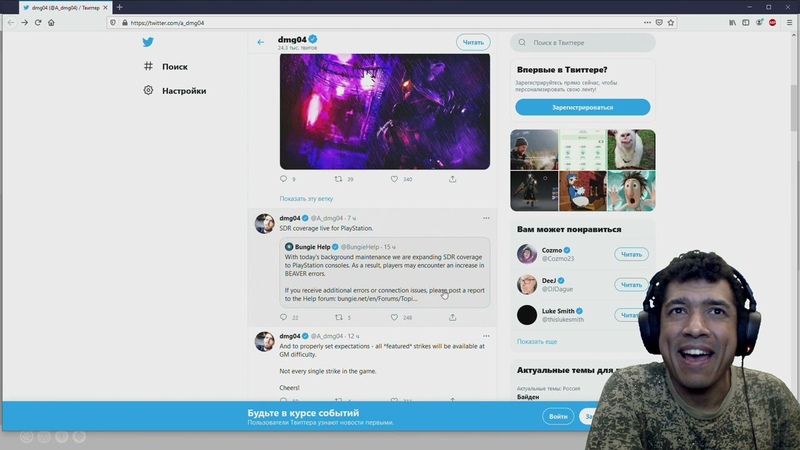Open Firefox library icon

[732, 22]
